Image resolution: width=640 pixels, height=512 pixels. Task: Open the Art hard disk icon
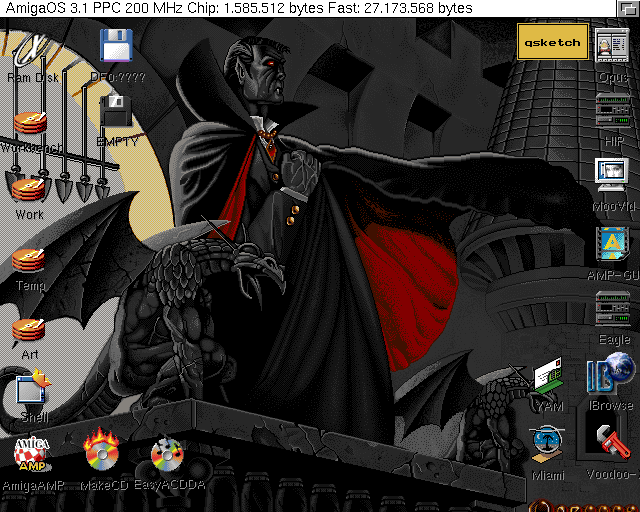click(x=29, y=330)
